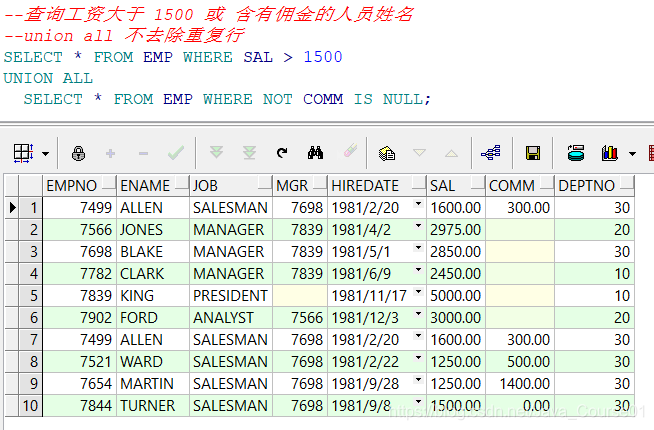Image resolution: width=654 pixels, height=430 pixels.
Task: Click the lock edit-data icon
Action: tap(78, 153)
